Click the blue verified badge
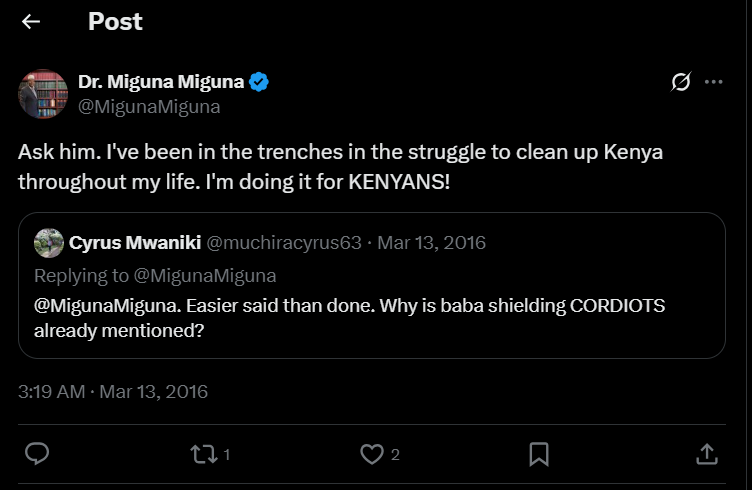The width and height of the screenshot is (752, 490). (259, 82)
